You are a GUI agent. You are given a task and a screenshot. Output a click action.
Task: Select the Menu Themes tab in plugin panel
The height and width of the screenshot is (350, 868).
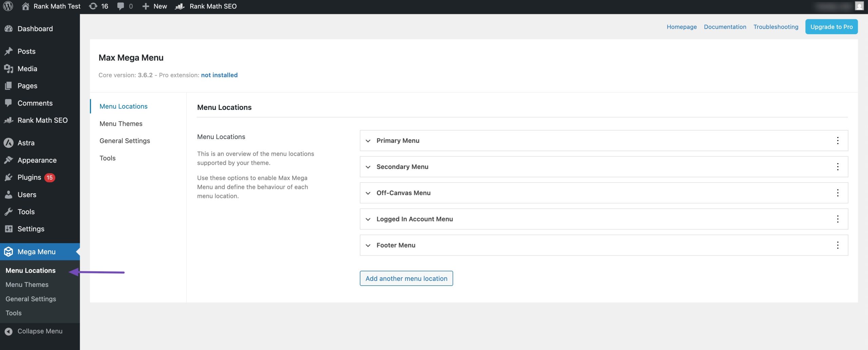pyautogui.click(x=121, y=123)
